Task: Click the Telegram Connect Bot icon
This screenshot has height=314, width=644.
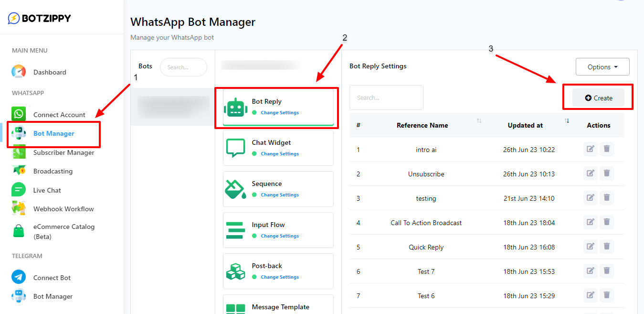Action: [19, 277]
